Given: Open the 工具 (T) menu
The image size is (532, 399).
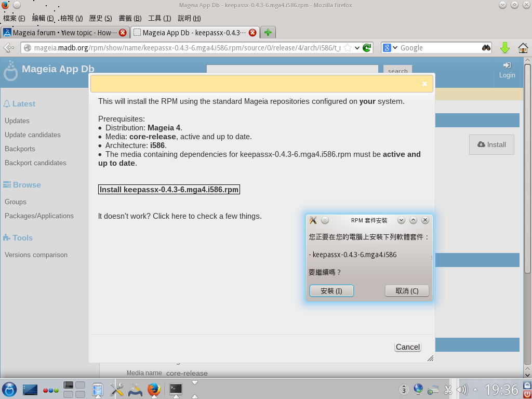Looking at the screenshot, I should pyautogui.click(x=159, y=18).
